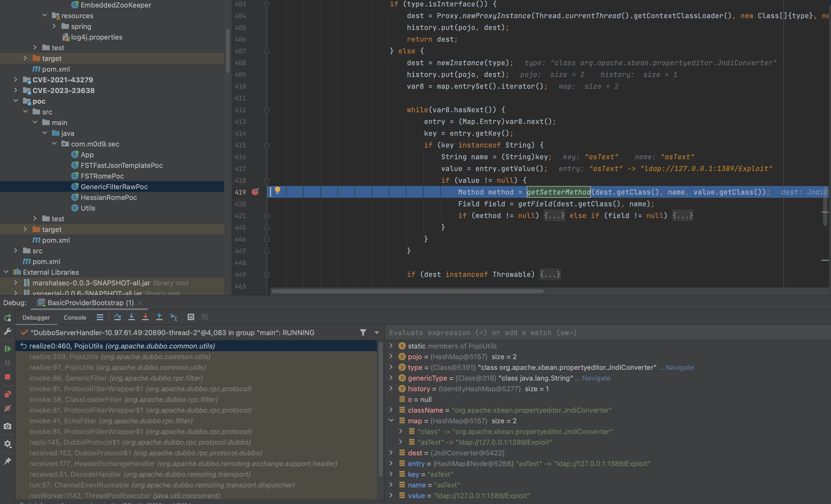Image resolution: width=831 pixels, height=504 pixels.
Task: Click the Run to Cursor icon
Action: pyautogui.click(x=173, y=317)
